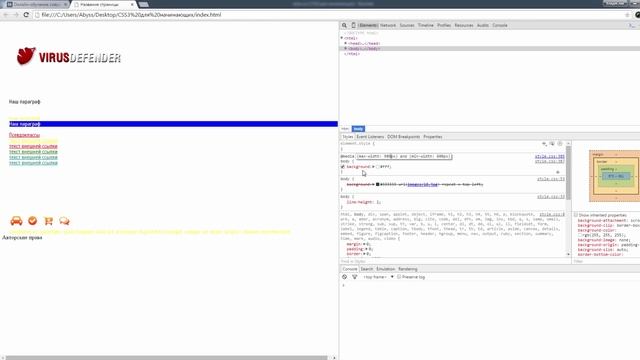Click the browser address bar URL
Screen dimensions: 640x360
click(x=131, y=15)
